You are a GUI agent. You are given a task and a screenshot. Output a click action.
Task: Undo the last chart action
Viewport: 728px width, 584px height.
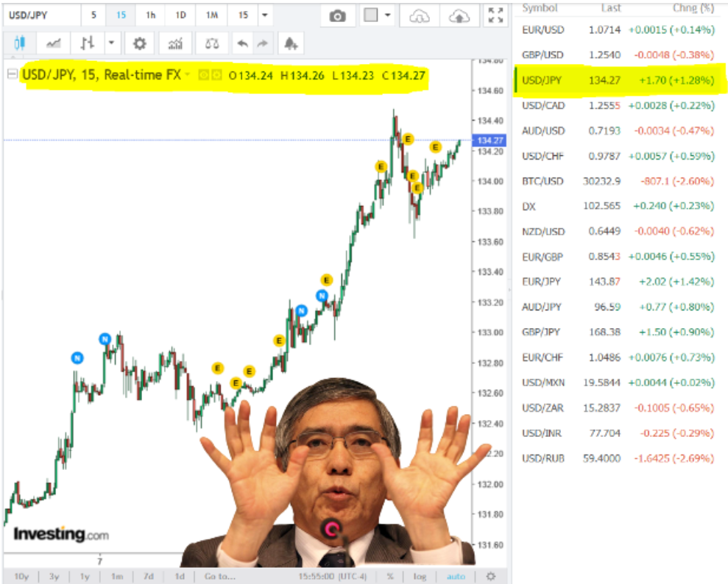tap(242, 43)
